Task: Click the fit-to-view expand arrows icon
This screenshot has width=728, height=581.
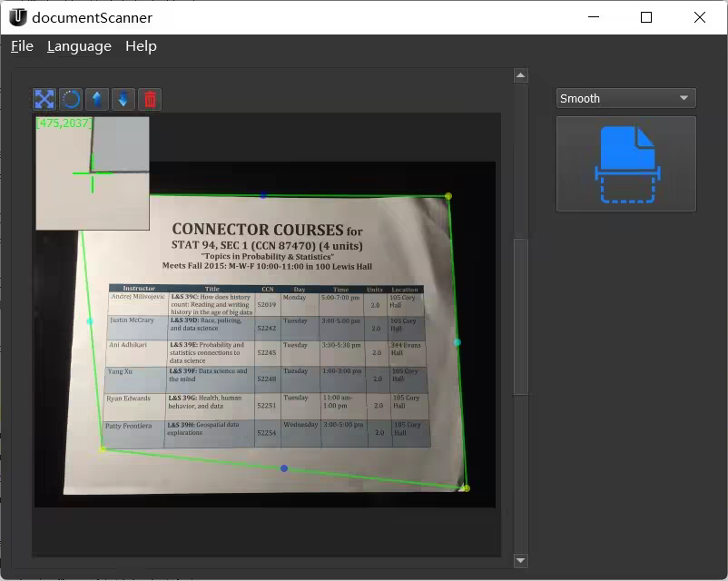Action: point(44,99)
